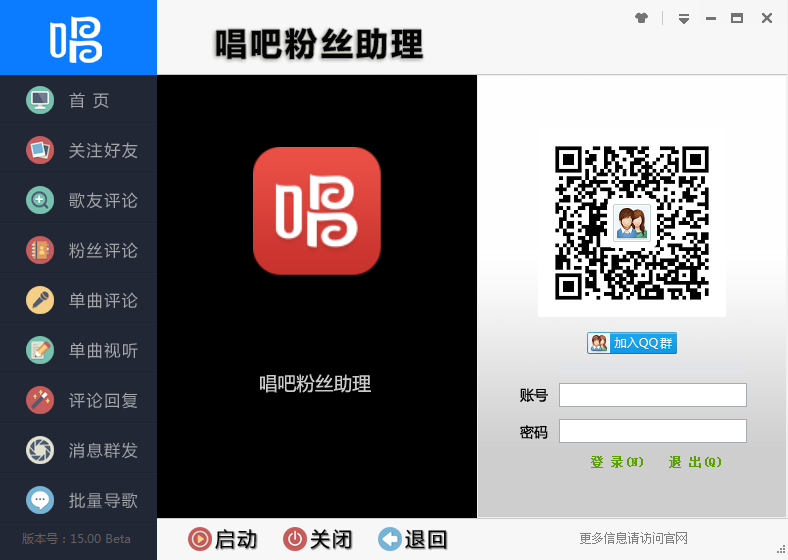Image resolution: width=788 pixels, height=560 pixels.
Task: Select 单曲视听 in the sidebar
Action: [x=78, y=350]
